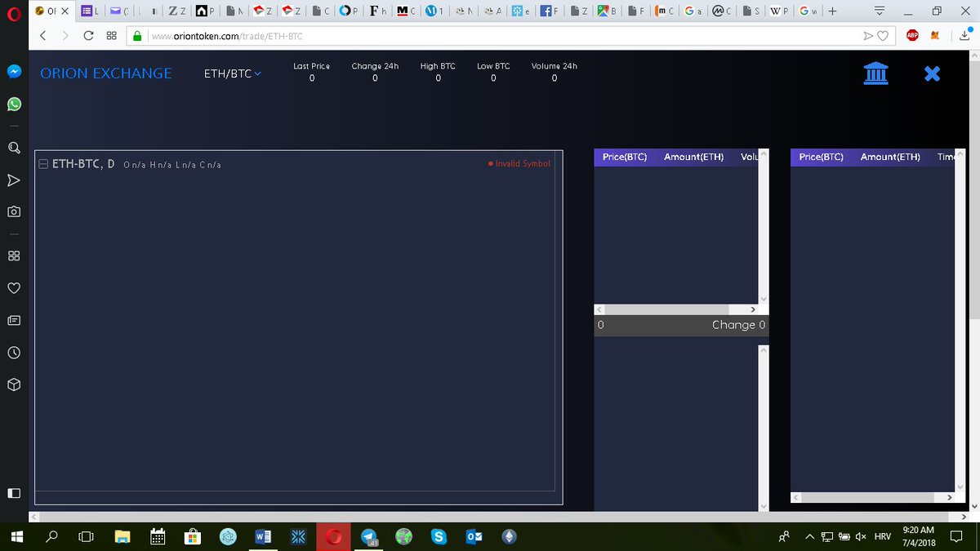Viewport: 980px width, 551px height.
Task: Reload the page with the refresh icon
Action: pyautogui.click(x=88, y=36)
